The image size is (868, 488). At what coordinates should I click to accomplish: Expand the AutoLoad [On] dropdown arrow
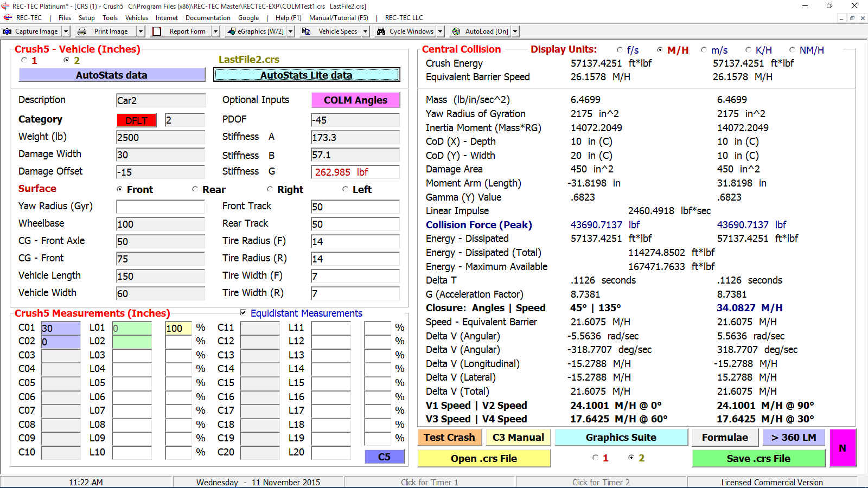click(x=515, y=31)
